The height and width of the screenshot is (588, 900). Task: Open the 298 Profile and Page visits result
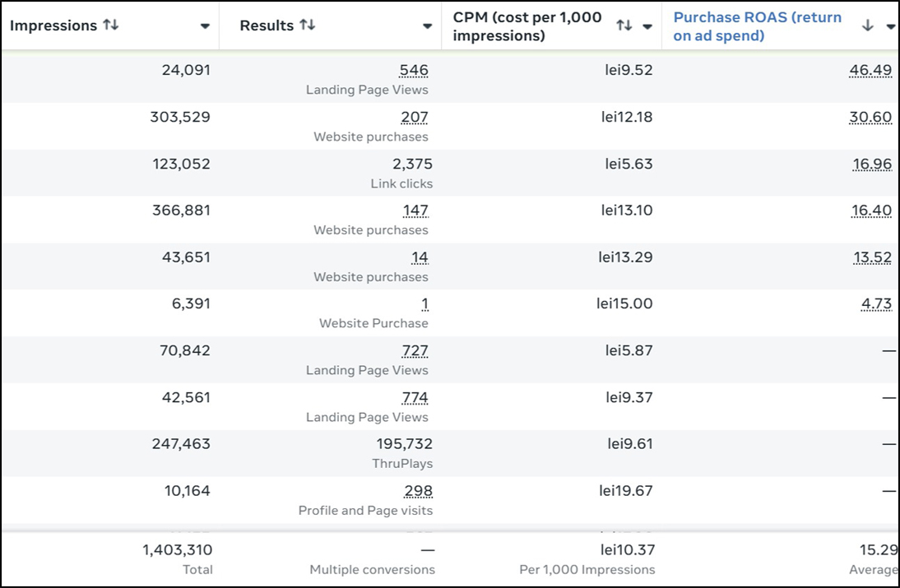point(418,491)
